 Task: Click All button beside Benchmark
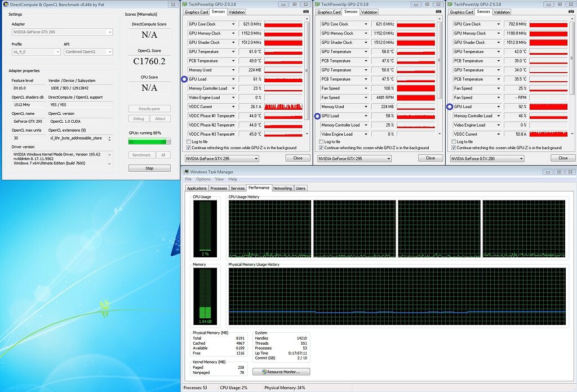pyautogui.click(x=163, y=155)
